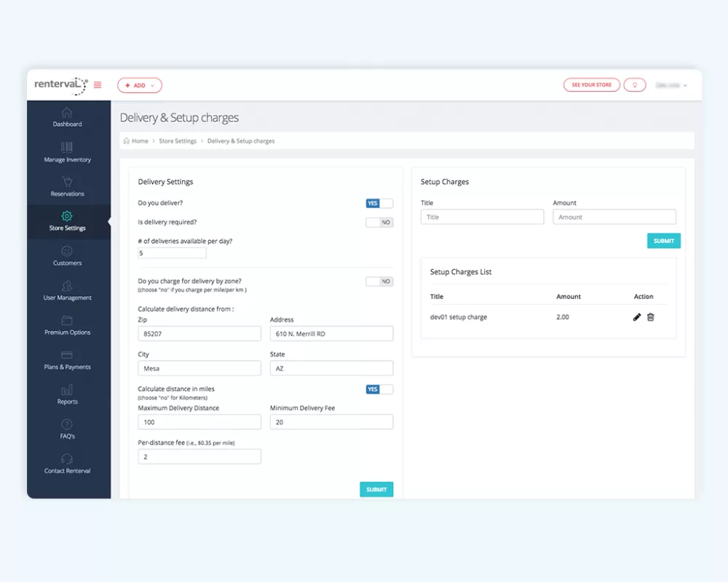Submit the new setup charge form

pyautogui.click(x=663, y=241)
